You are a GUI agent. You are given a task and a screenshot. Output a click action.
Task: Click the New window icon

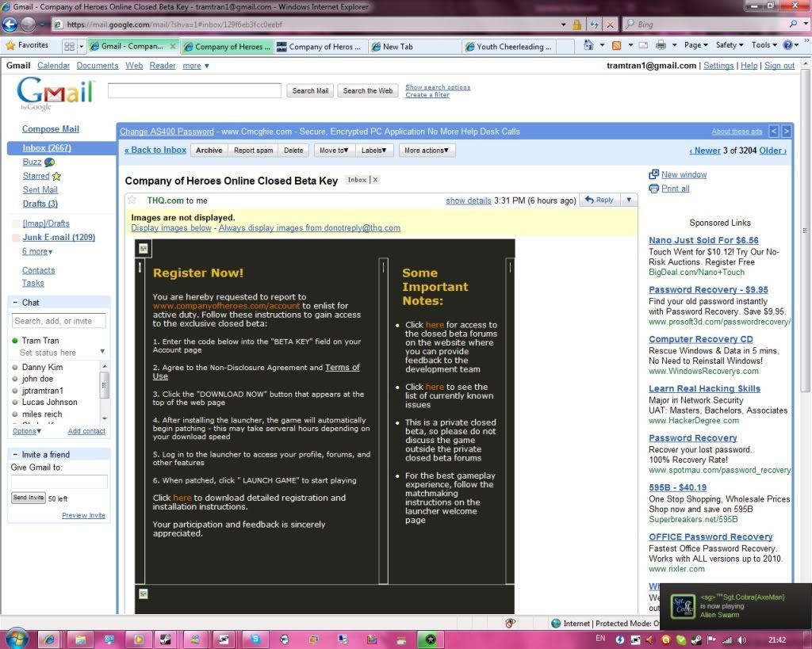coord(654,174)
